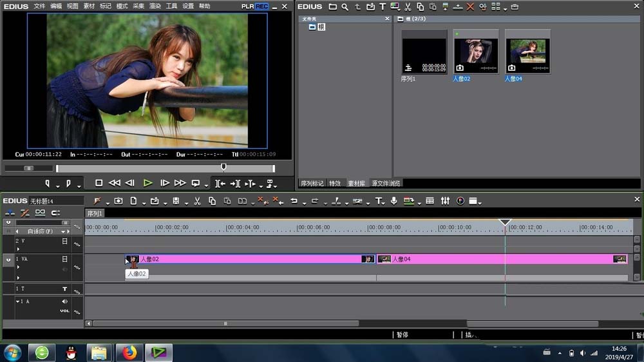The width and height of the screenshot is (644, 362).
Task: Toggle the group/link mode icon
Action: point(40,213)
